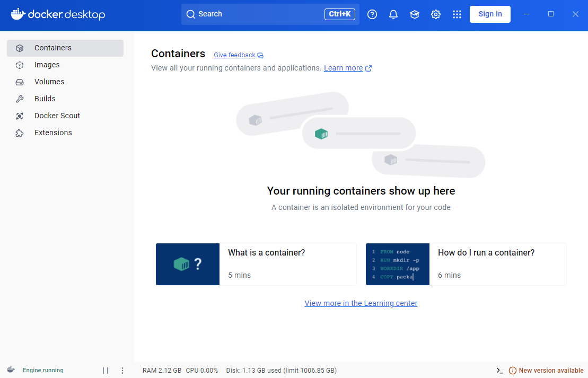Open the notifications bell
Screen dimensions: 588x378
pyautogui.click(x=393, y=14)
